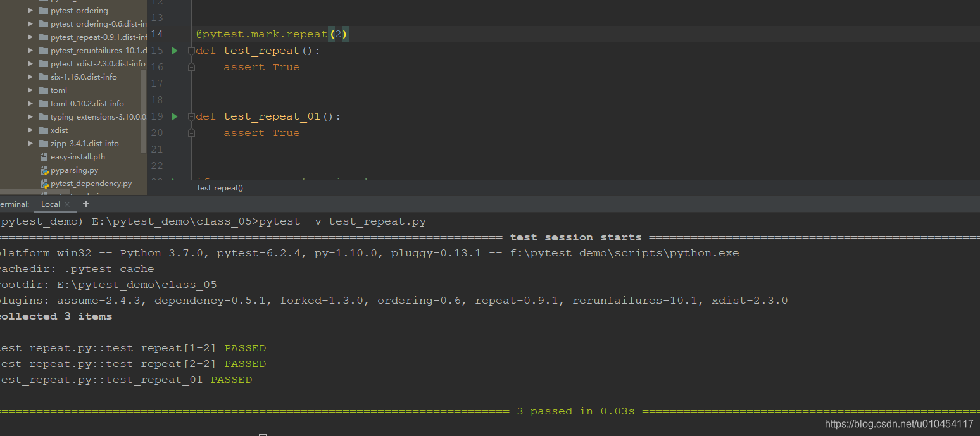Run test_repeat_01 via gutter run icon
This screenshot has height=436, width=980.
point(175,116)
